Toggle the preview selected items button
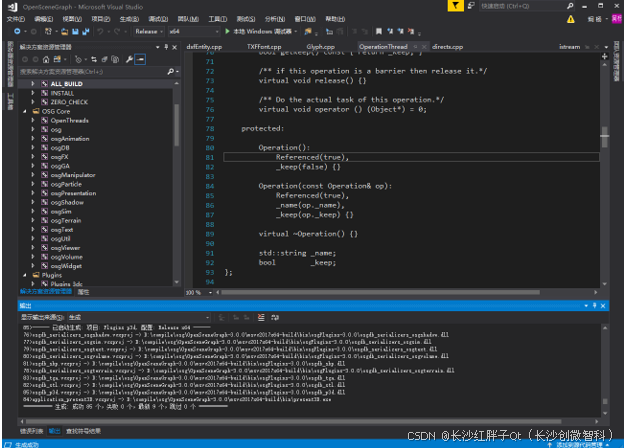Image resolution: width=624 pixels, height=448 pixels. pos(141,60)
